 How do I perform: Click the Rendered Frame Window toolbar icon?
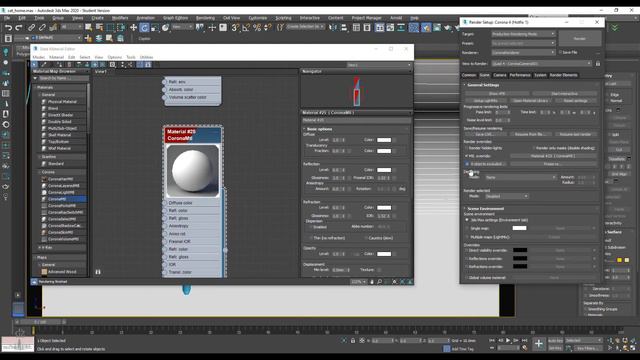437,27
